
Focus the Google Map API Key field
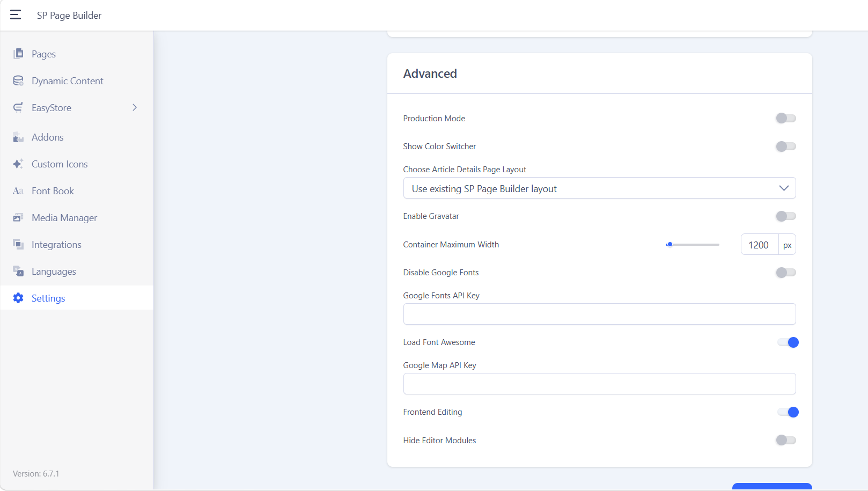599,384
